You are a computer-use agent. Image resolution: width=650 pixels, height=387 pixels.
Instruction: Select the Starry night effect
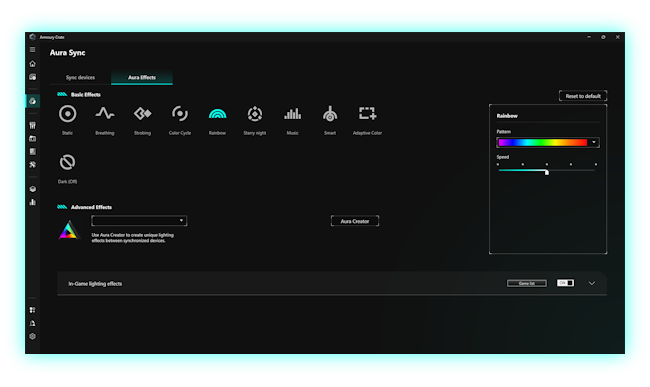(255, 114)
